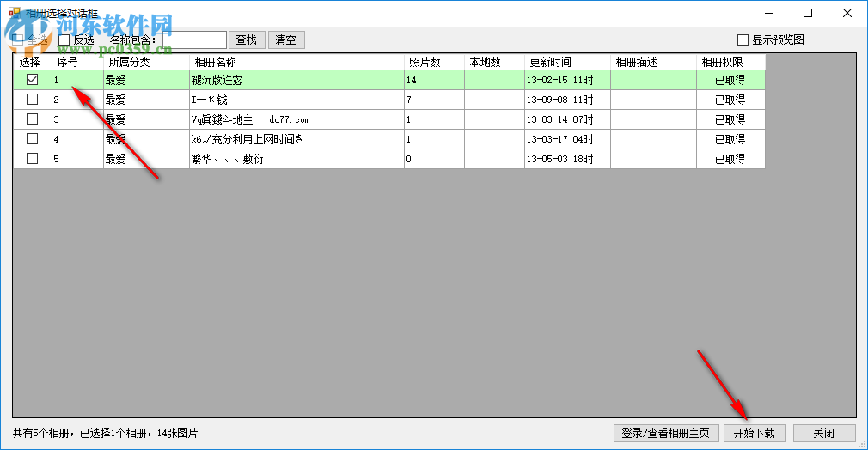Sort by the 本地数 column header
This screenshot has width=868, height=450.
(x=494, y=62)
